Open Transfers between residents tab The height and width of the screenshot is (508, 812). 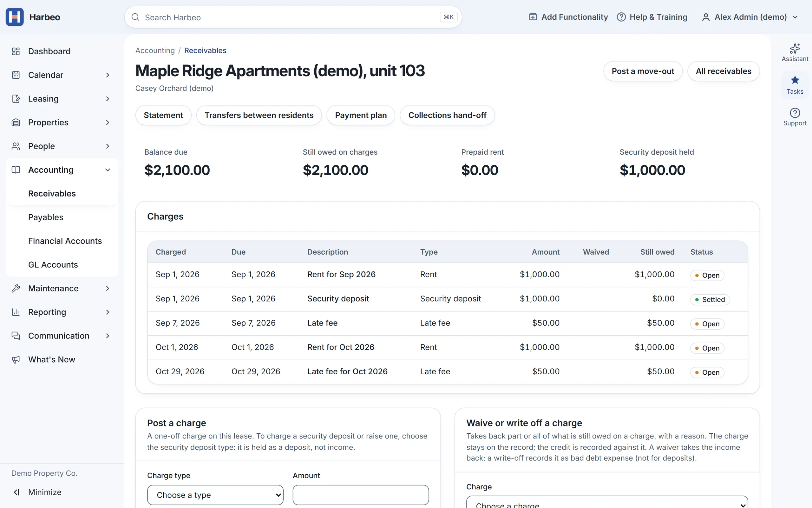259,115
